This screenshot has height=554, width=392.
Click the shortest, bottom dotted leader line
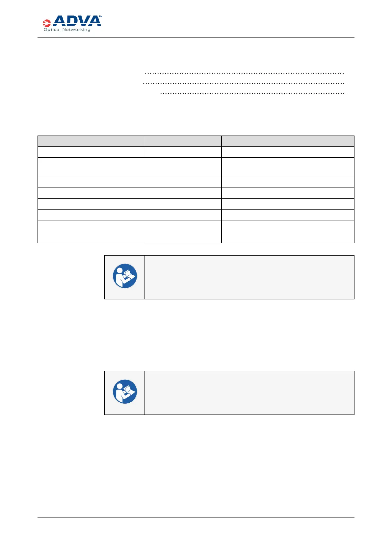252,93
